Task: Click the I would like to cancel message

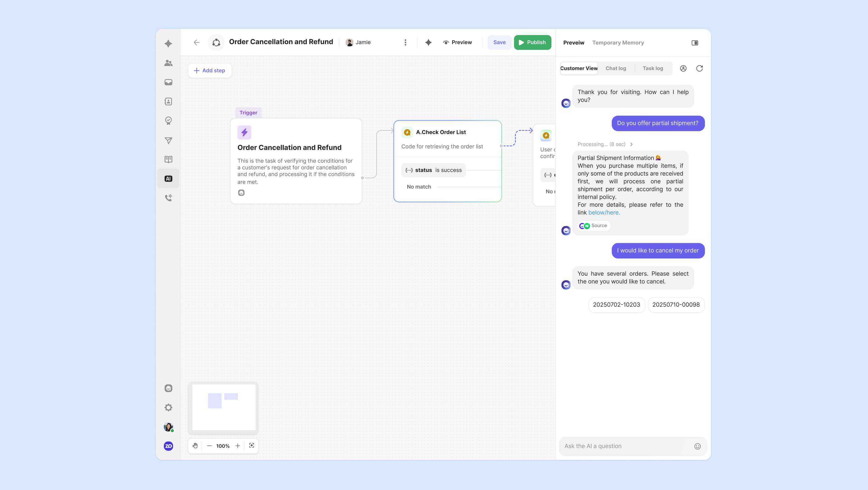Action: click(x=658, y=251)
